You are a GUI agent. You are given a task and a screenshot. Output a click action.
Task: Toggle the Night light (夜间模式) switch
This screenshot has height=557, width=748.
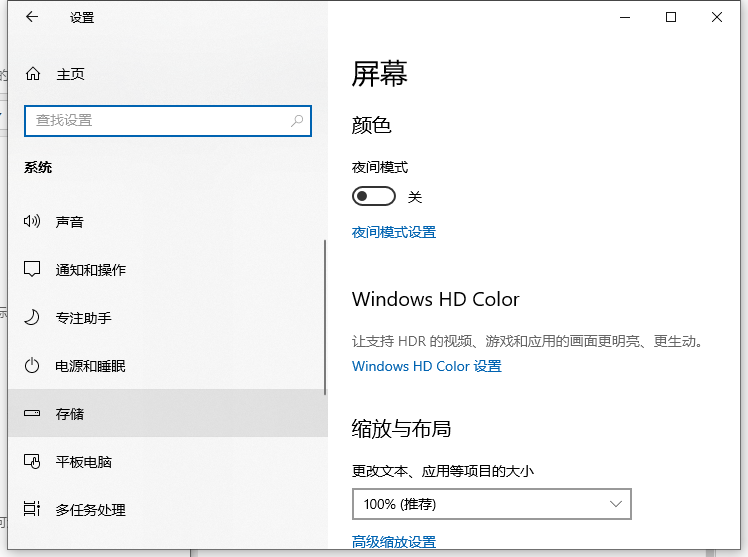pyautogui.click(x=374, y=196)
